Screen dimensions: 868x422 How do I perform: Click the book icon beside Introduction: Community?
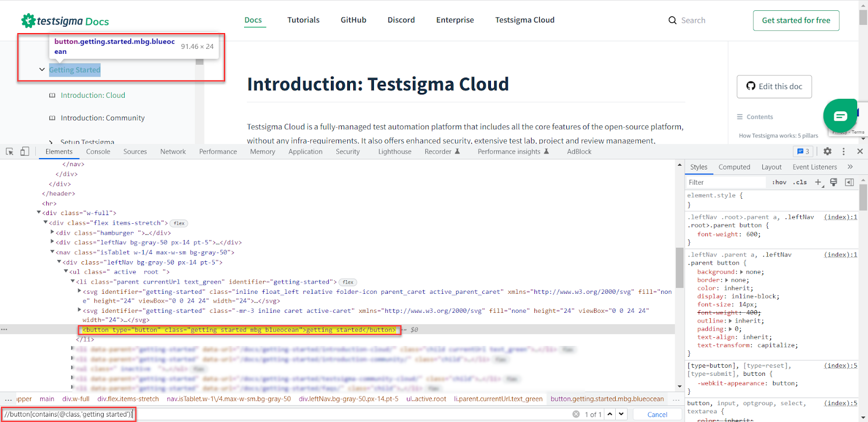point(52,118)
